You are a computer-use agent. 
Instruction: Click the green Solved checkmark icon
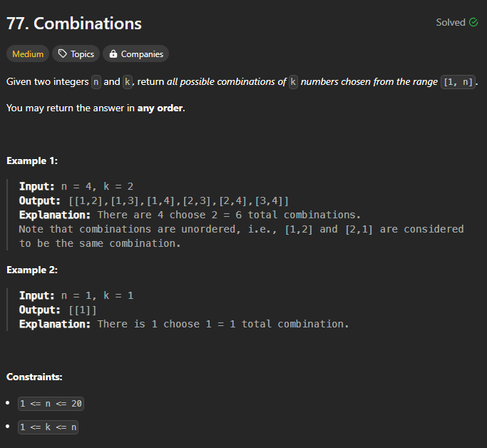tap(473, 22)
